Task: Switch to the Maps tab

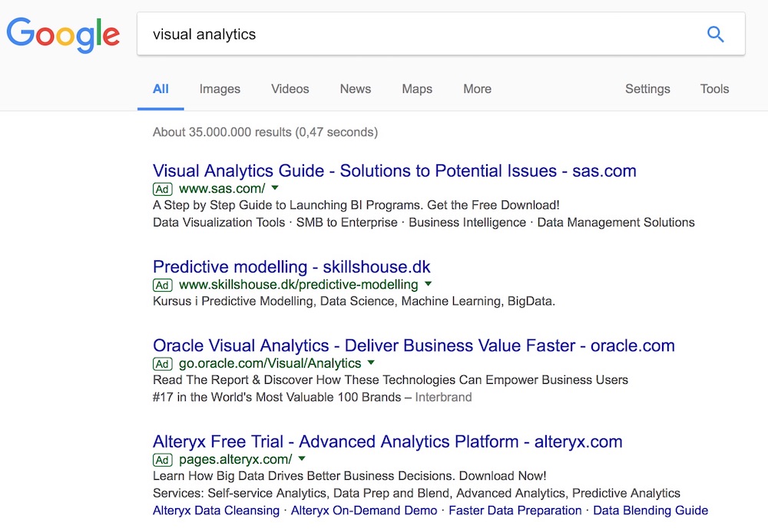Action: pos(417,89)
